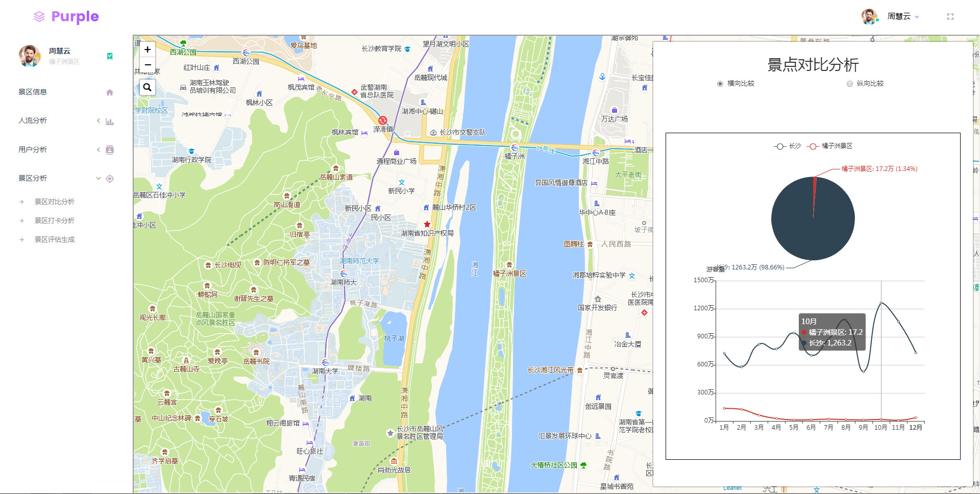Click the 湖南师大 metro icon

click(344, 274)
